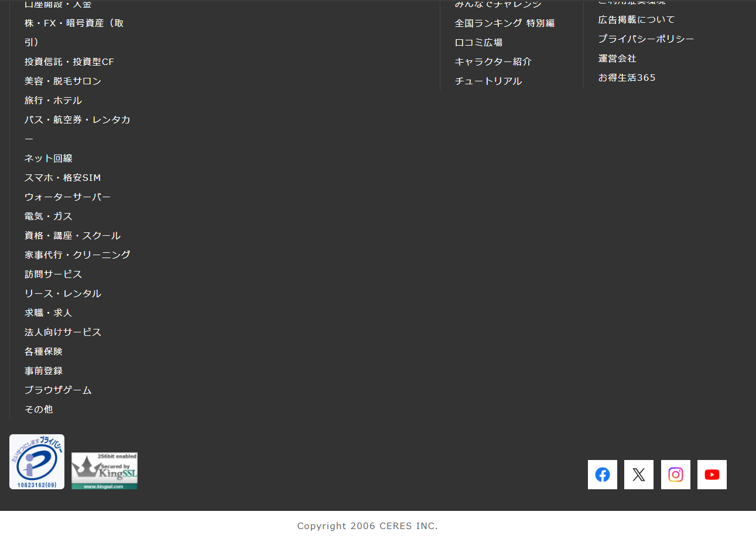Screen dimensions: 756x539
Task: Open ネット回線 category link
Action: pos(48,159)
